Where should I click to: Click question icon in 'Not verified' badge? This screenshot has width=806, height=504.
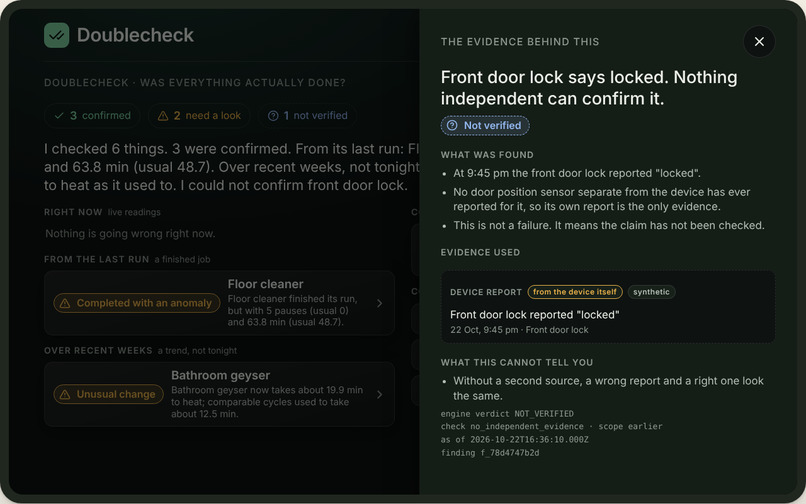452,125
